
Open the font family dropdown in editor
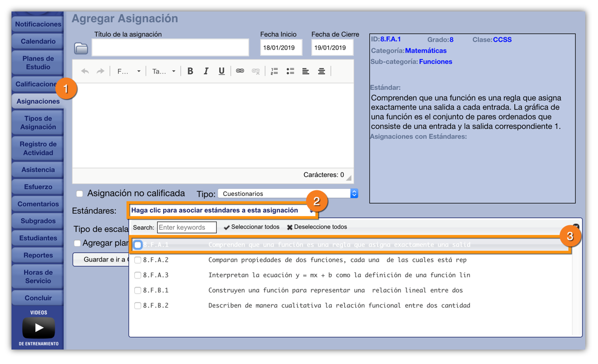click(x=128, y=71)
